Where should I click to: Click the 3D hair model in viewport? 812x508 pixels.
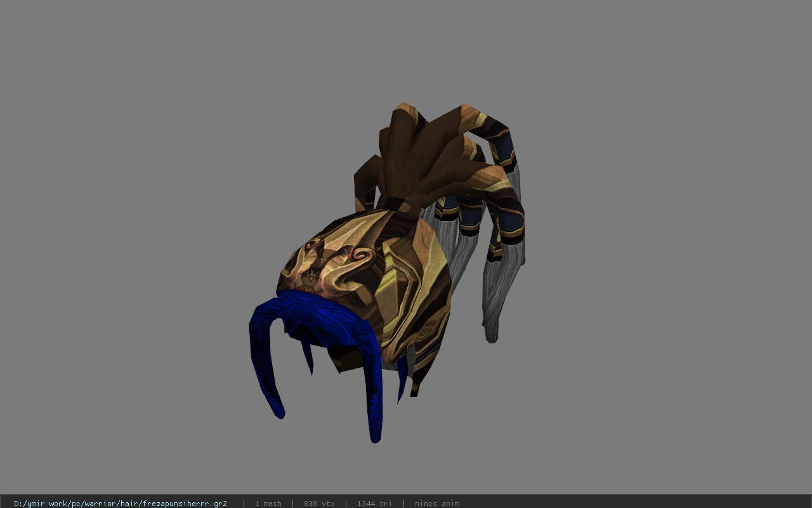pyautogui.click(x=387, y=273)
